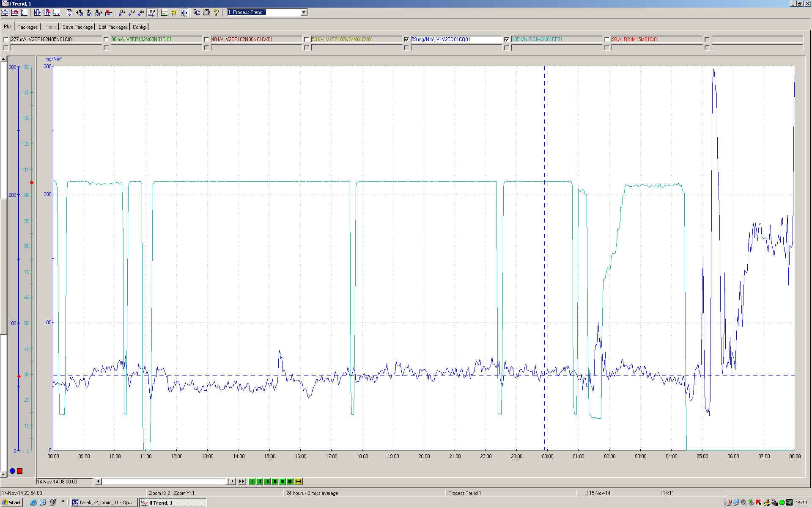812x508 pixels.
Task: Click the yellow light bulb icon
Action: pyautogui.click(x=174, y=13)
